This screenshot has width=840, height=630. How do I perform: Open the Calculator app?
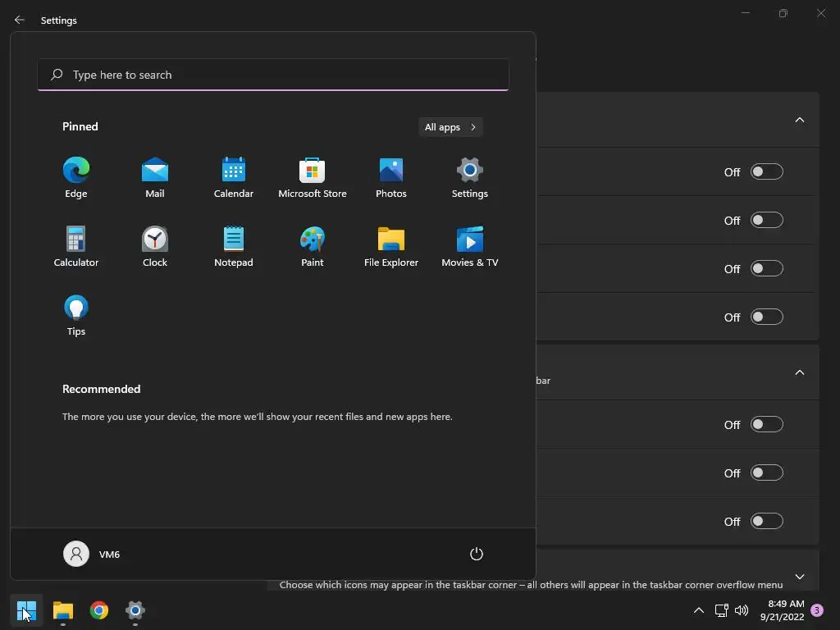pos(76,246)
